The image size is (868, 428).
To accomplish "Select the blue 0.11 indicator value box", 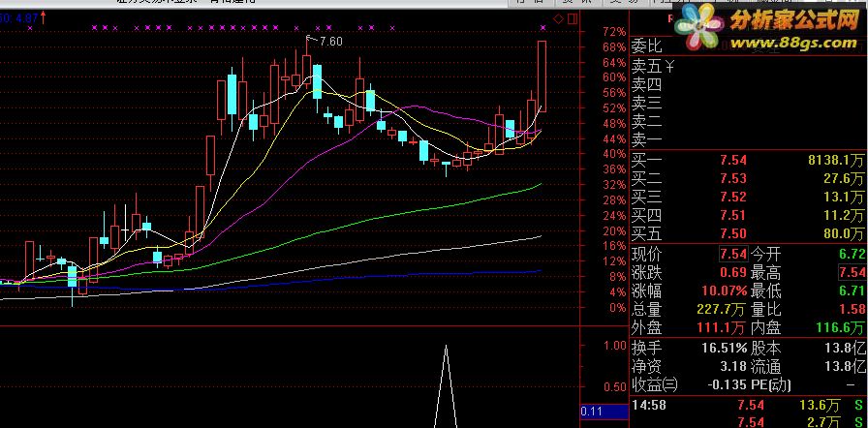I will 604,412.
